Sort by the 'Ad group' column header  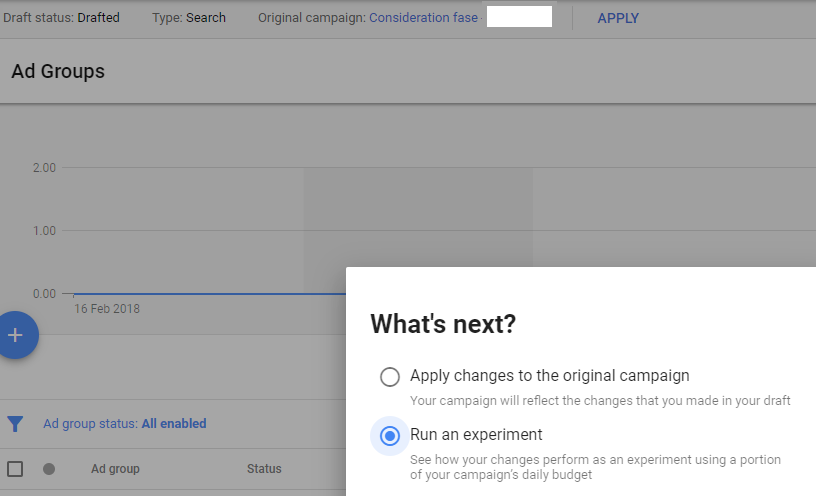coord(115,469)
